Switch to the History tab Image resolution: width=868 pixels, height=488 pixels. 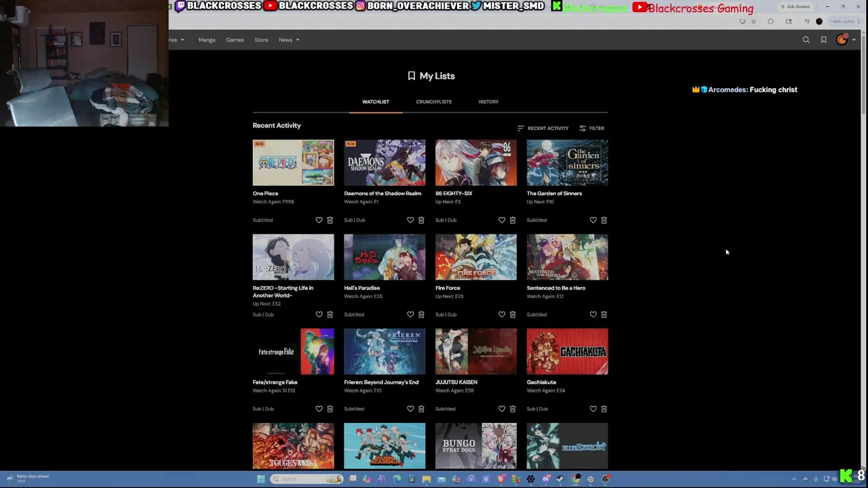pos(488,102)
